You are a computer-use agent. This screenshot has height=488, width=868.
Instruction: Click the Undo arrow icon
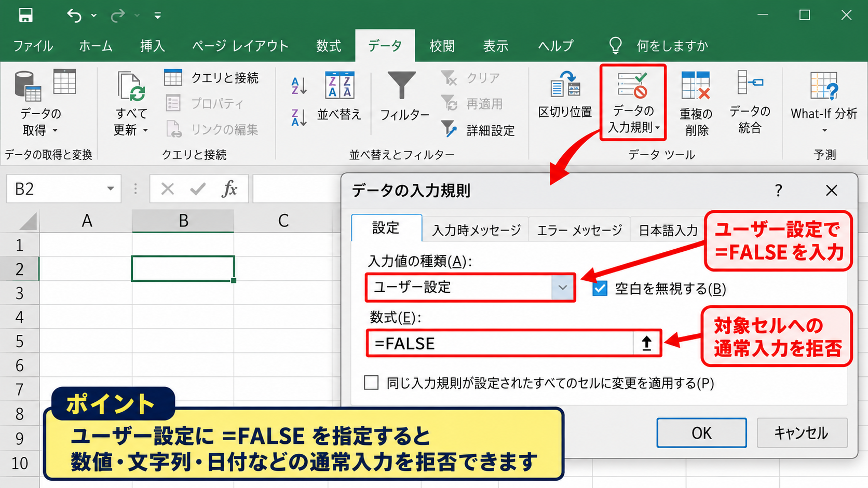74,16
